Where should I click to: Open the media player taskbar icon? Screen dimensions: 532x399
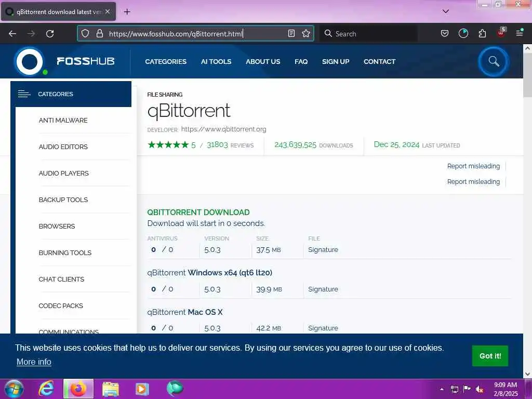tap(142, 389)
